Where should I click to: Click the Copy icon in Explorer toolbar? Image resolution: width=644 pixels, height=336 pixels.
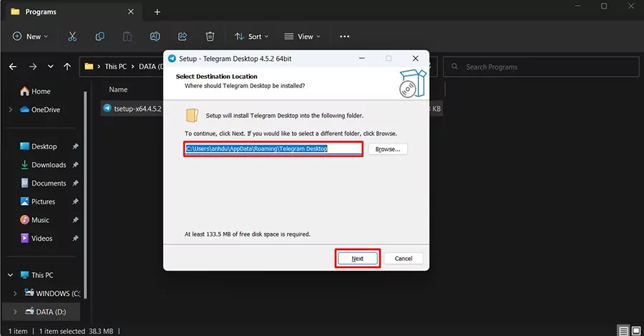pos(99,37)
